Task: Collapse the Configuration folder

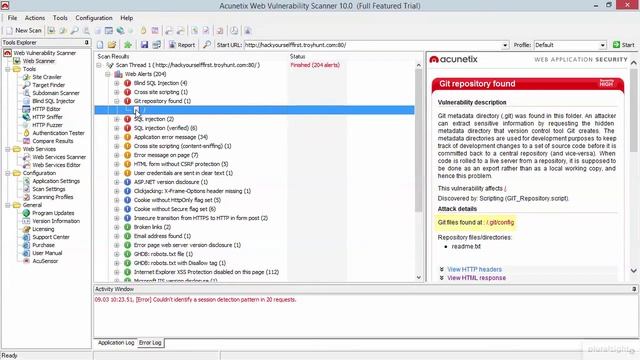Action: click(x=7, y=173)
